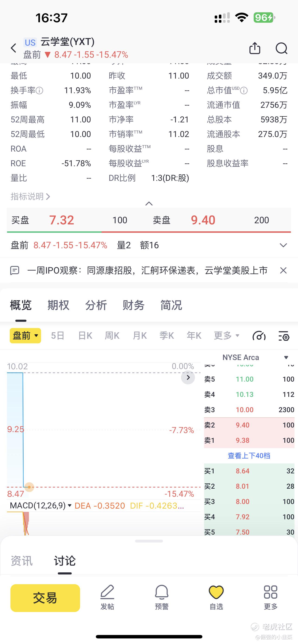The width and height of the screenshot is (298, 644).
Task: Expand the 盘前 quote row chevron
Action: click(283, 245)
